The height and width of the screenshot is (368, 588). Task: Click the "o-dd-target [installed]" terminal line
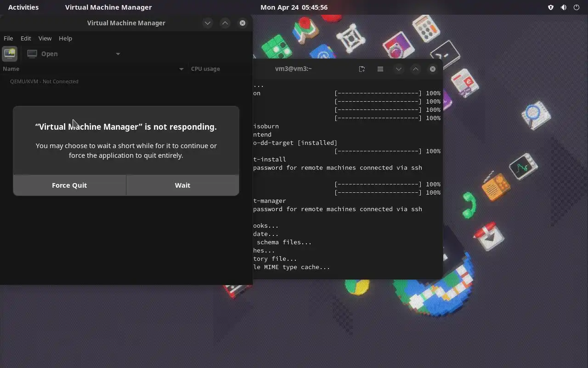295,143
